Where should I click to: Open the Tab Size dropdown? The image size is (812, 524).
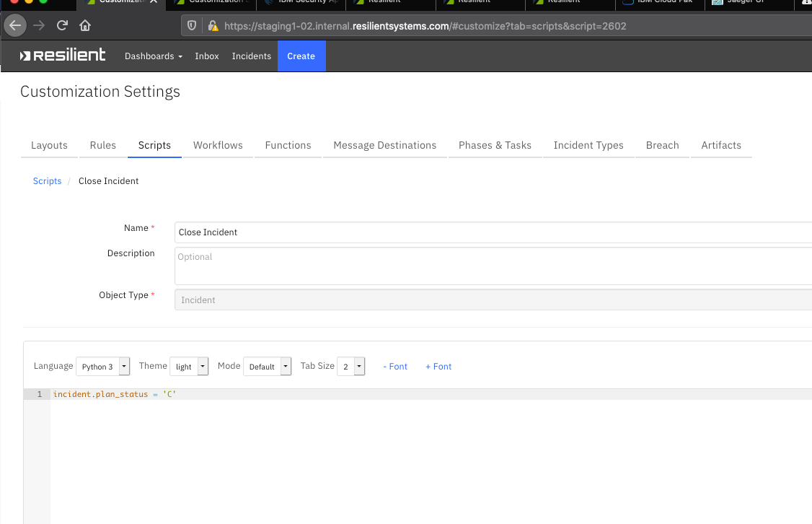(x=350, y=367)
